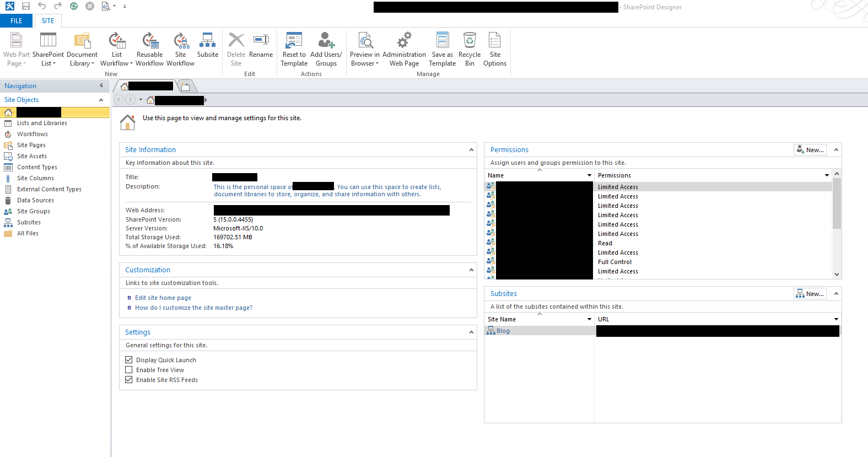This screenshot has height=457, width=868.
Task: Open the Permissions column filter dropdown
Action: click(826, 175)
